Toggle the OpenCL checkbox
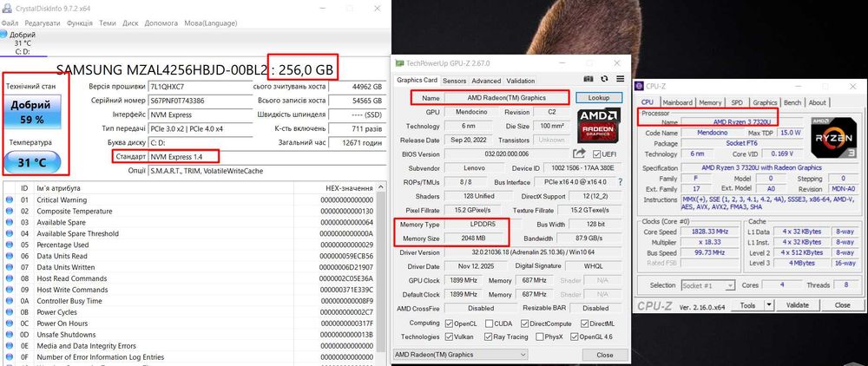This screenshot has height=366, width=868. tap(450, 324)
